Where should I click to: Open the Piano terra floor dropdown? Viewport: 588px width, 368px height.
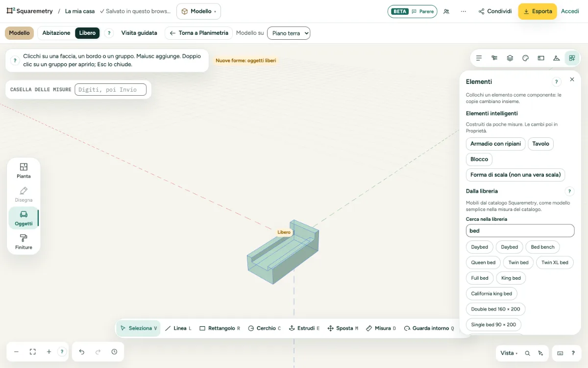289,33
